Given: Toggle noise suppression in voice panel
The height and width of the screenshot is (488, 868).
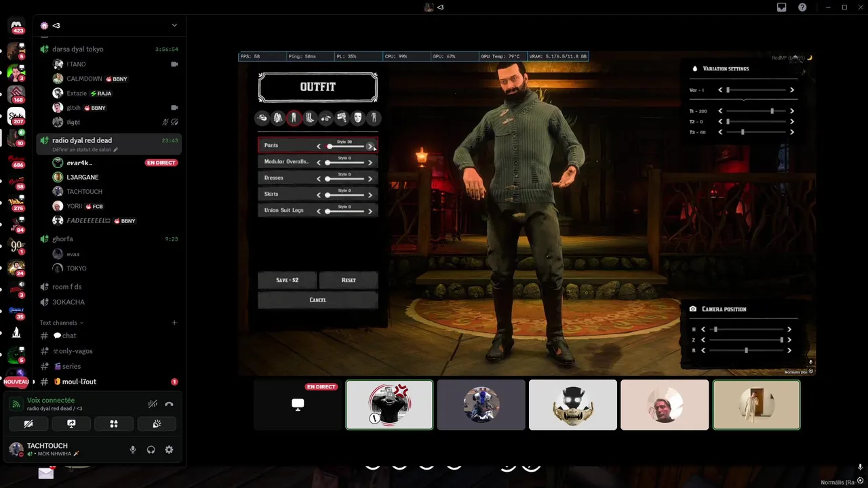Looking at the screenshot, I should 153,404.
